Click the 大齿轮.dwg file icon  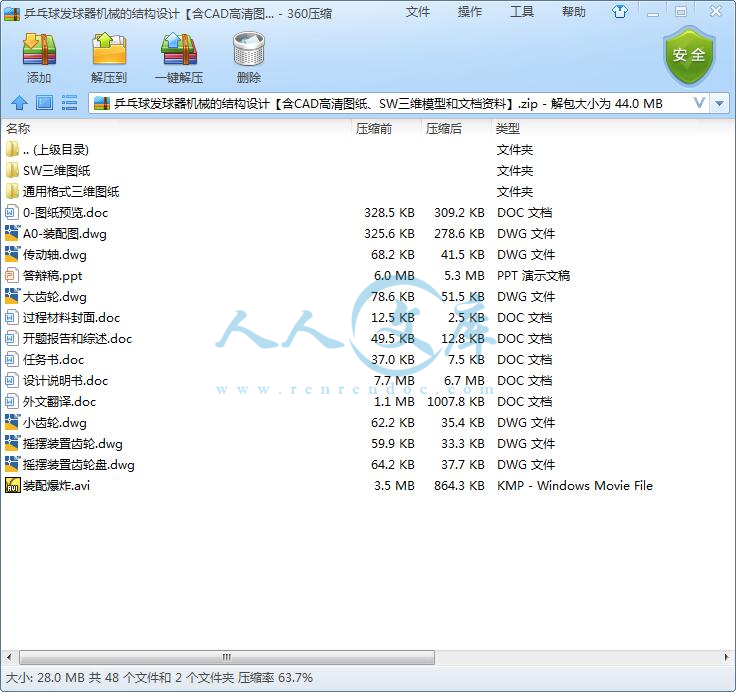(x=12, y=296)
